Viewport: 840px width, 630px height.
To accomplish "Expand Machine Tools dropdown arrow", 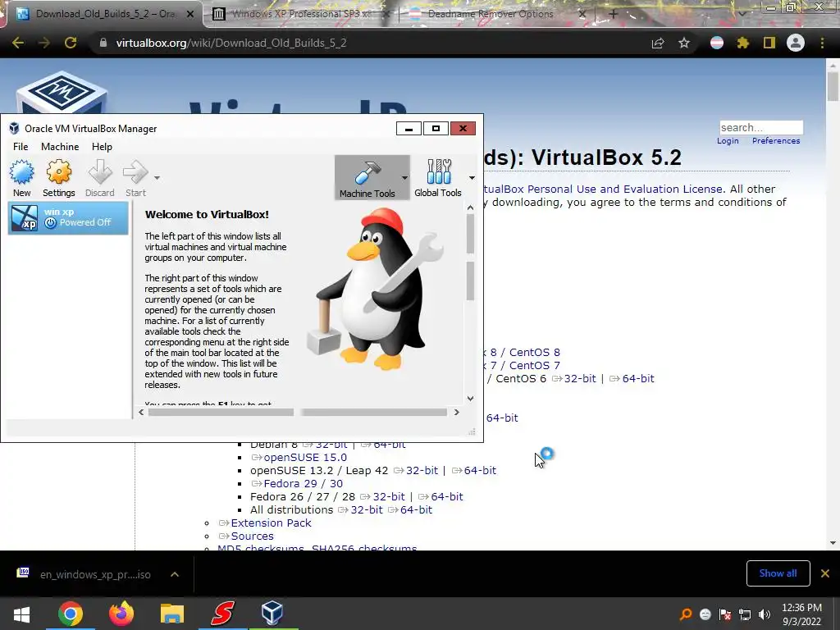I will pyautogui.click(x=404, y=177).
